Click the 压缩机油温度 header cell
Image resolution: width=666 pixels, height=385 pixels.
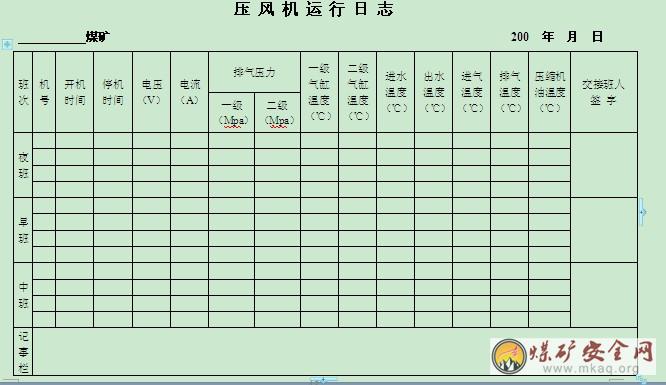[550, 92]
